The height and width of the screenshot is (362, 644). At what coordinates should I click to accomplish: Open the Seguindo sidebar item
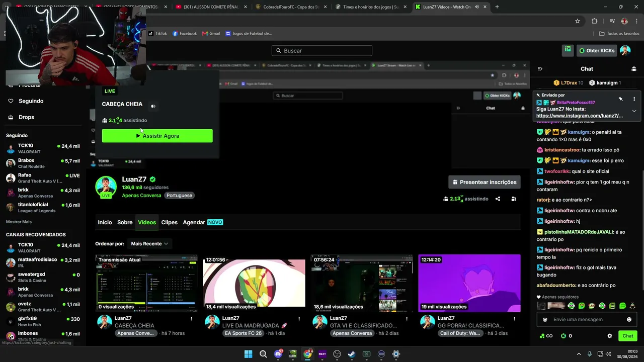(x=43, y=101)
